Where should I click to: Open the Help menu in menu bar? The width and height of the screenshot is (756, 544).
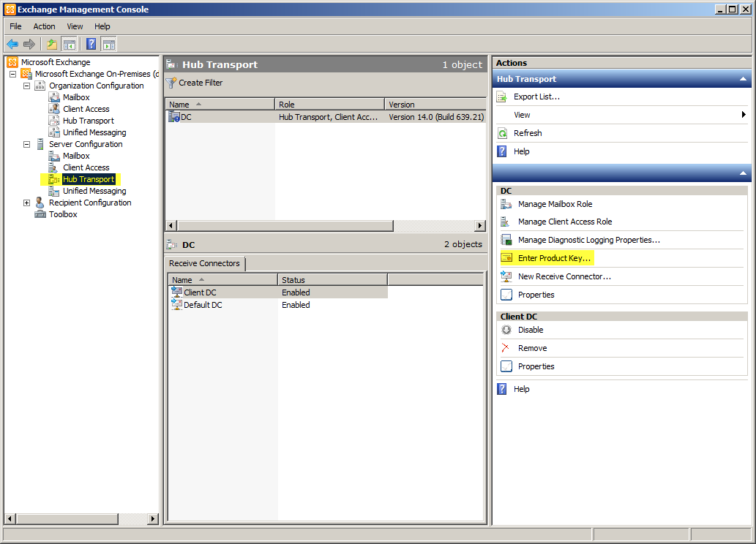coord(102,26)
